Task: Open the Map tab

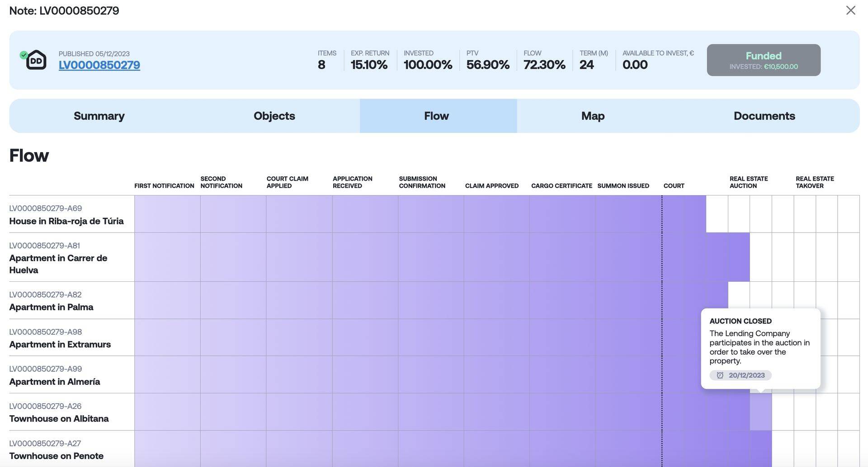Action: pyautogui.click(x=593, y=116)
